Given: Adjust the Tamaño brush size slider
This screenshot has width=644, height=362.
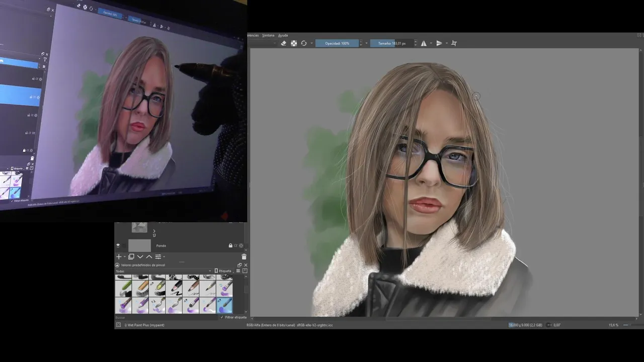Looking at the screenshot, I should point(391,43).
